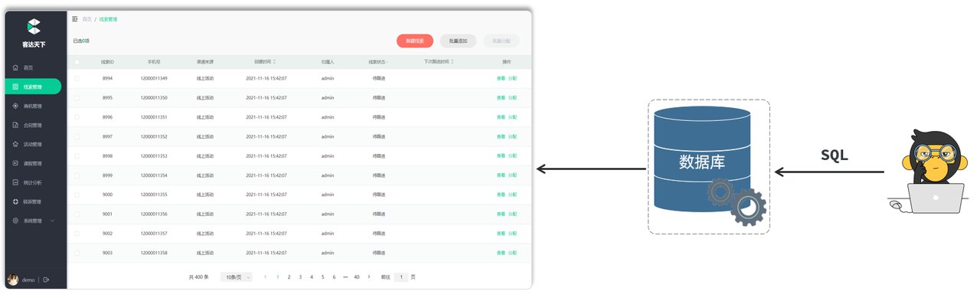
Task: Check the row checkbox for lead 8997
Action: tap(77, 136)
